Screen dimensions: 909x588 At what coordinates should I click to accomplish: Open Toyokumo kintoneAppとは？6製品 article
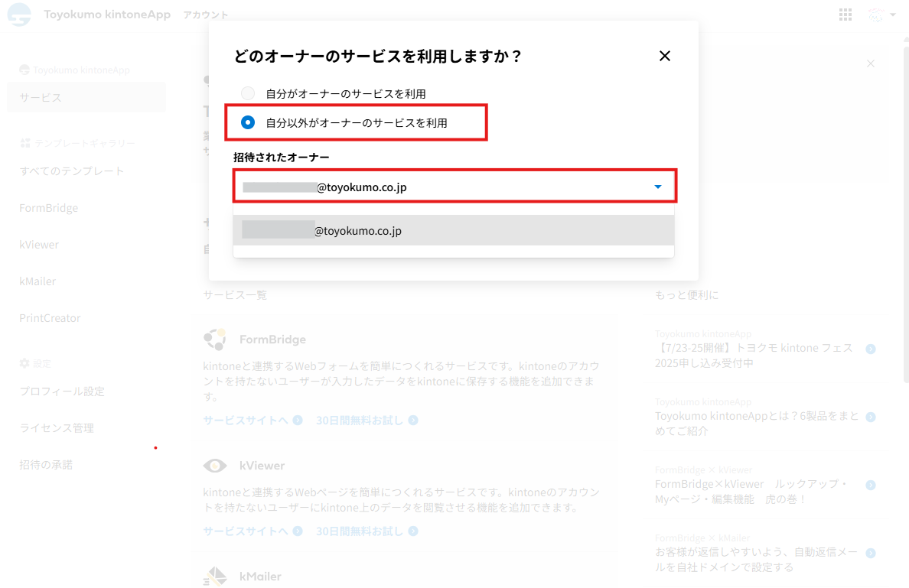[757, 423]
